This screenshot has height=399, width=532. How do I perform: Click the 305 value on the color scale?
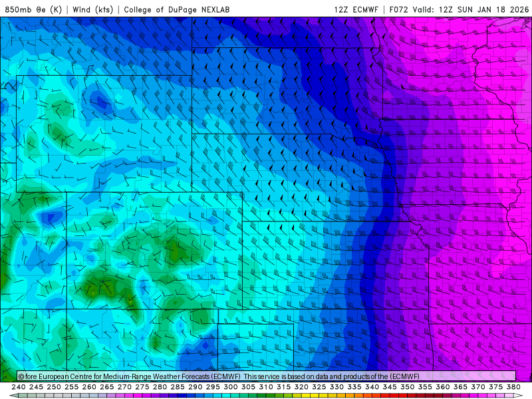tap(248, 387)
